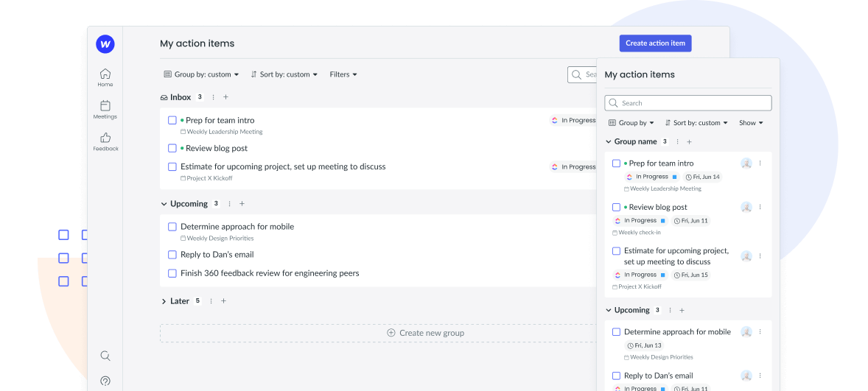
Task: Collapse Group name section in side panel
Action: (x=609, y=142)
